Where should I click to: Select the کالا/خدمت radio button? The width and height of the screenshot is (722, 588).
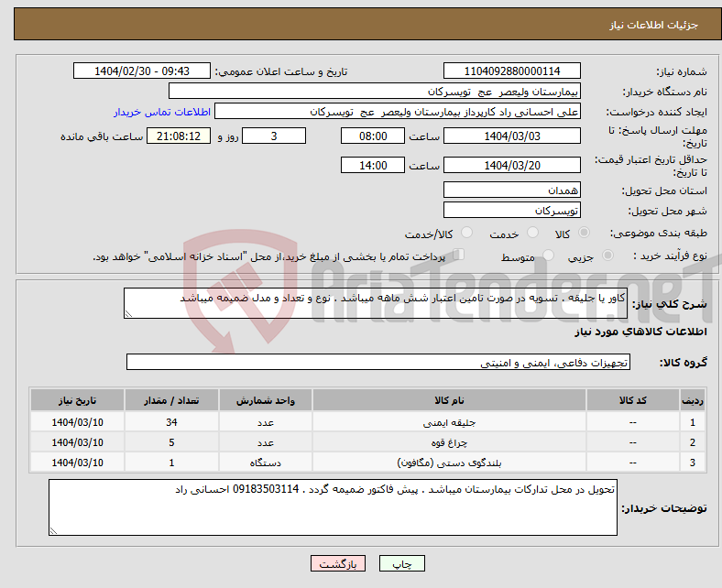[x=467, y=233]
